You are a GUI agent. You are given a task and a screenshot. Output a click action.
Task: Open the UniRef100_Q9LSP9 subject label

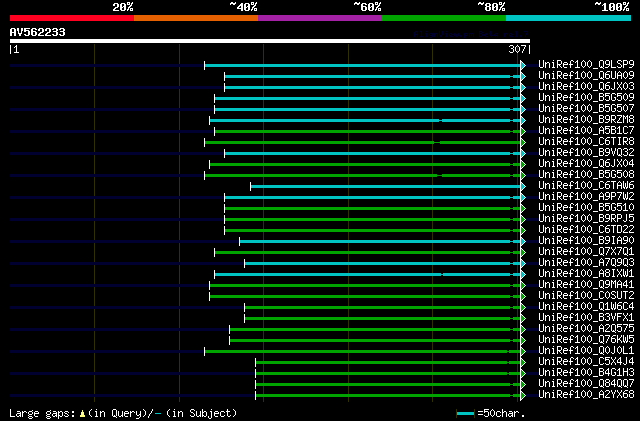586,65
